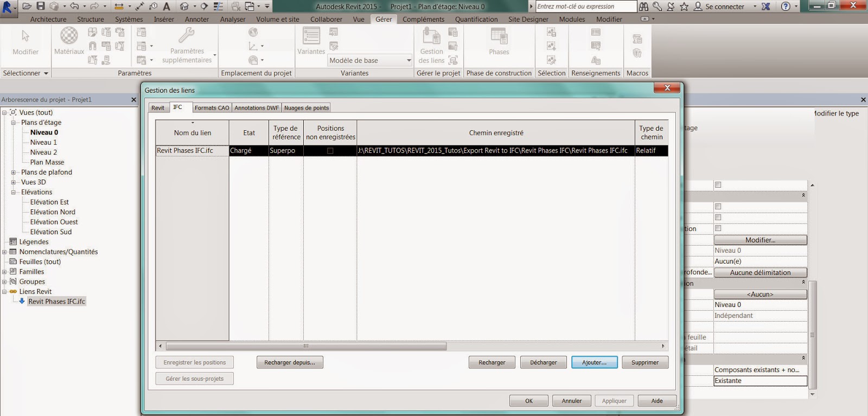Switch to the Revit tab in dialog

(x=158, y=108)
